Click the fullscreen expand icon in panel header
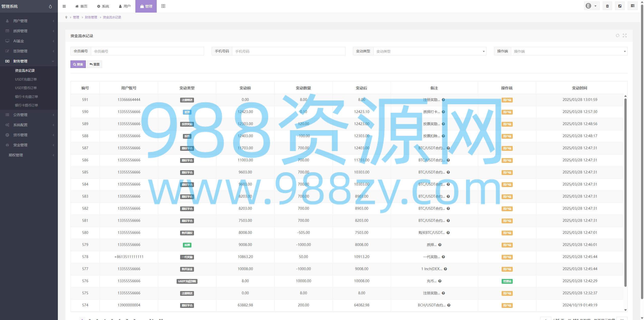The height and width of the screenshot is (320, 644). point(625,35)
